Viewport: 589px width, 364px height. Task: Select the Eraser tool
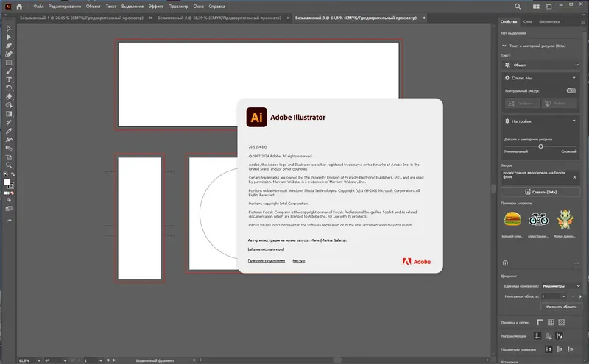pos(9,97)
